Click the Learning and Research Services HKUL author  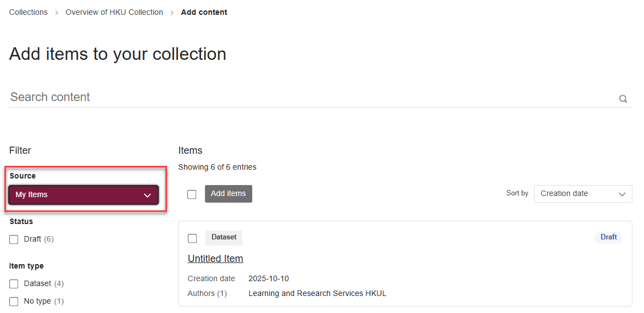317,294
